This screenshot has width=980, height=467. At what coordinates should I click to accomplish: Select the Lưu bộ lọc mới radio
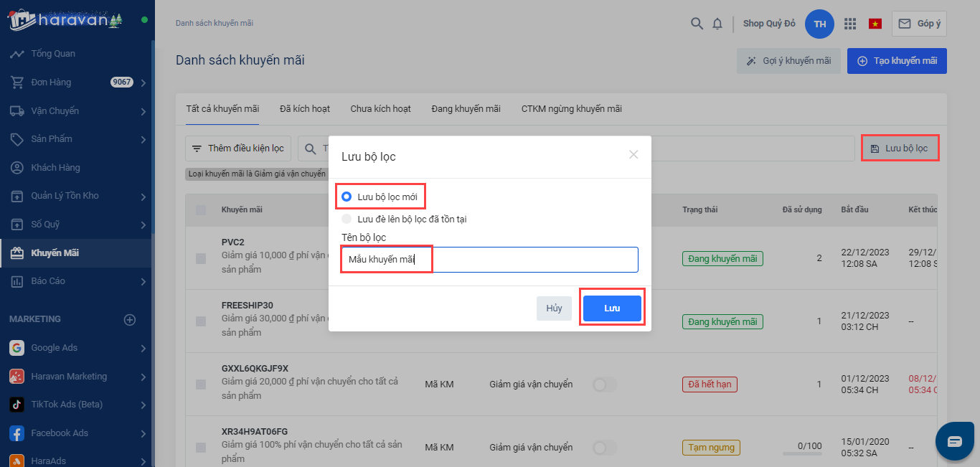tap(347, 197)
